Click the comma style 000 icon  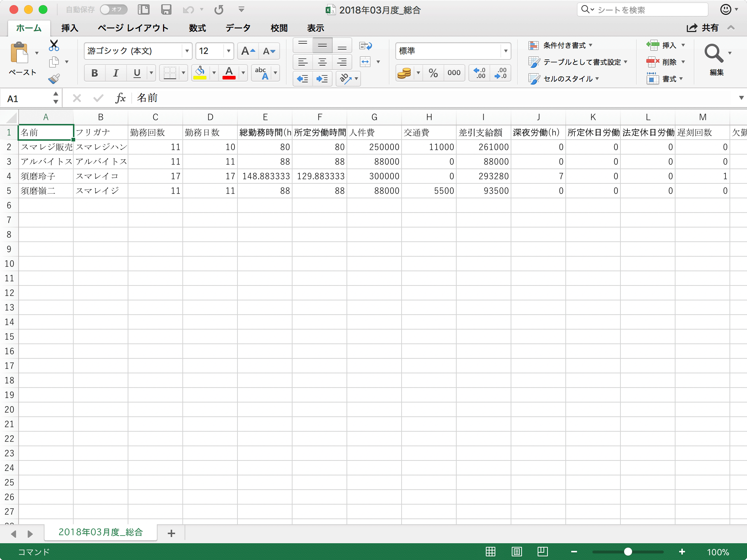point(453,73)
